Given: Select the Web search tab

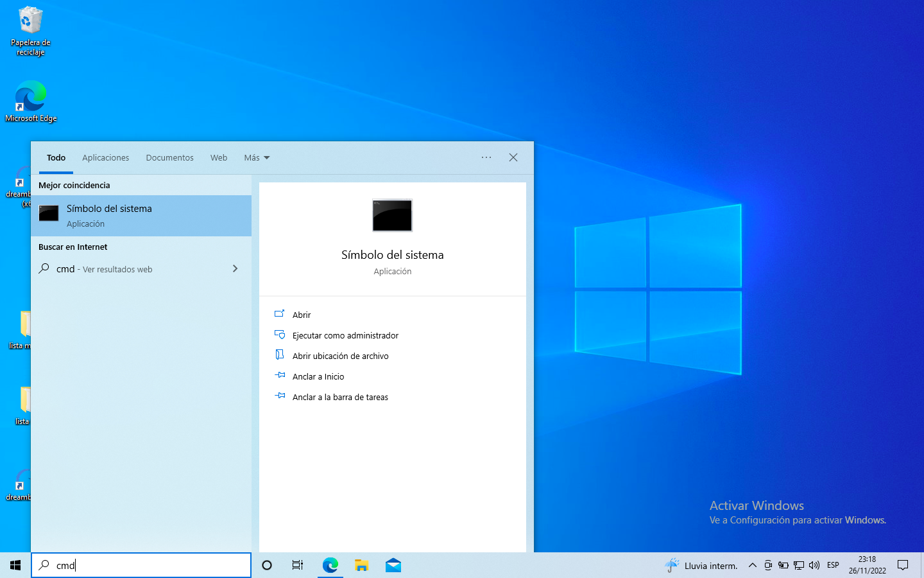Looking at the screenshot, I should (x=219, y=158).
